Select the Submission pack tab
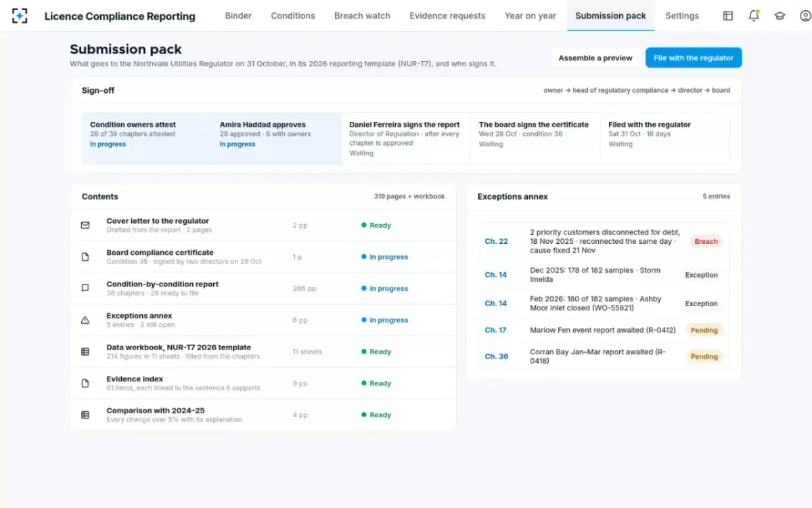The height and width of the screenshot is (508, 812). pyautogui.click(x=611, y=16)
